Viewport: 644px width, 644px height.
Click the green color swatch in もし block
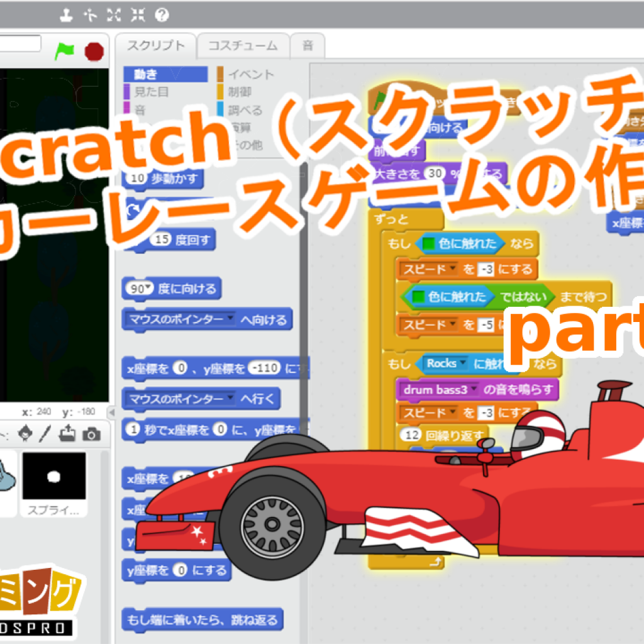pyautogui.click(x=429, y=243)
